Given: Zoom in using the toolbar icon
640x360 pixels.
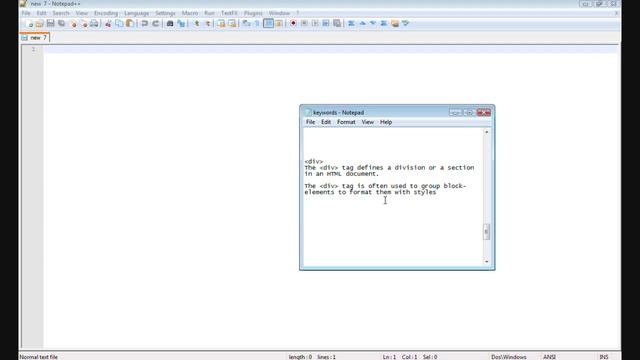Looking at the screenshot, I should click(197, 24).
